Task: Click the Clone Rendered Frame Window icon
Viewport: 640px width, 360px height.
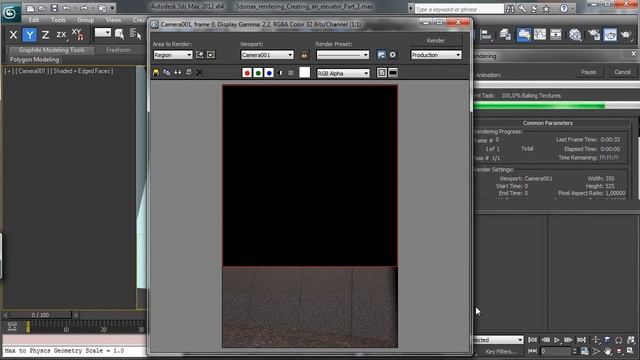Action: click(x=178, y=73)
